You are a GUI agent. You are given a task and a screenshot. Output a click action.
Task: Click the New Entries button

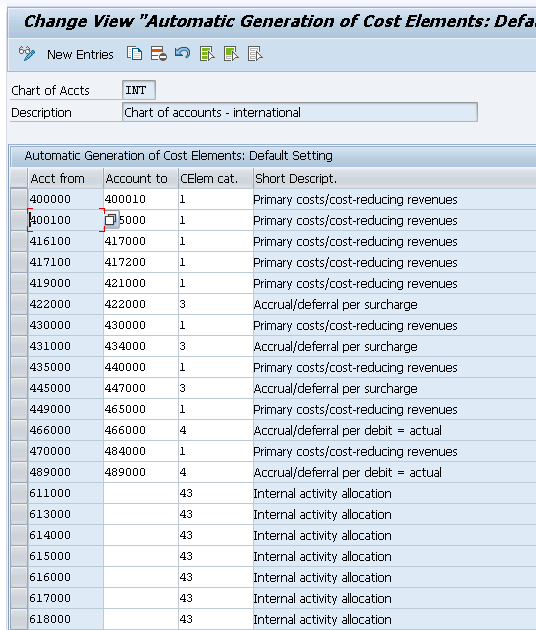coord(80,54)
